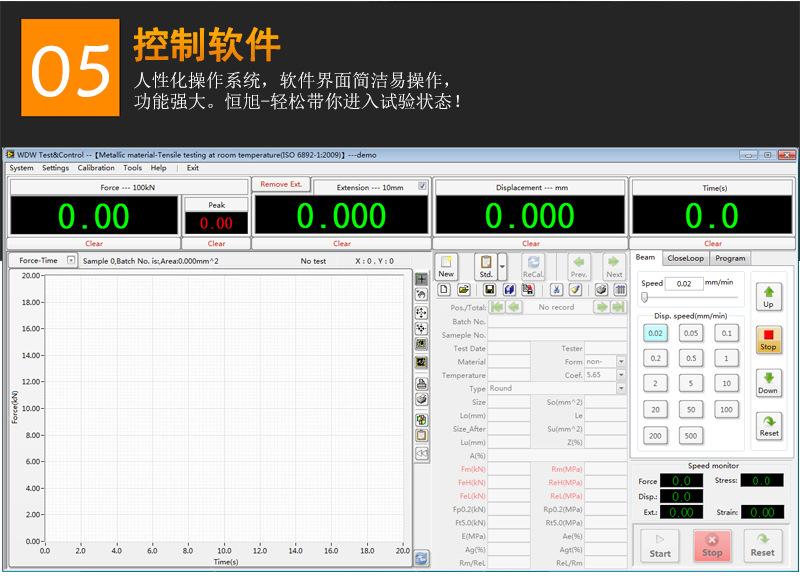
Task: Click Clear under the Force display
Action: click(x=94, y=243)
